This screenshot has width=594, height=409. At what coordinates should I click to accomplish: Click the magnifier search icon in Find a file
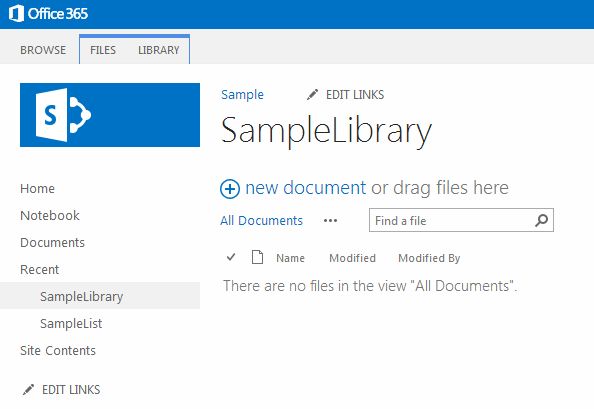[x=541, y=220]
